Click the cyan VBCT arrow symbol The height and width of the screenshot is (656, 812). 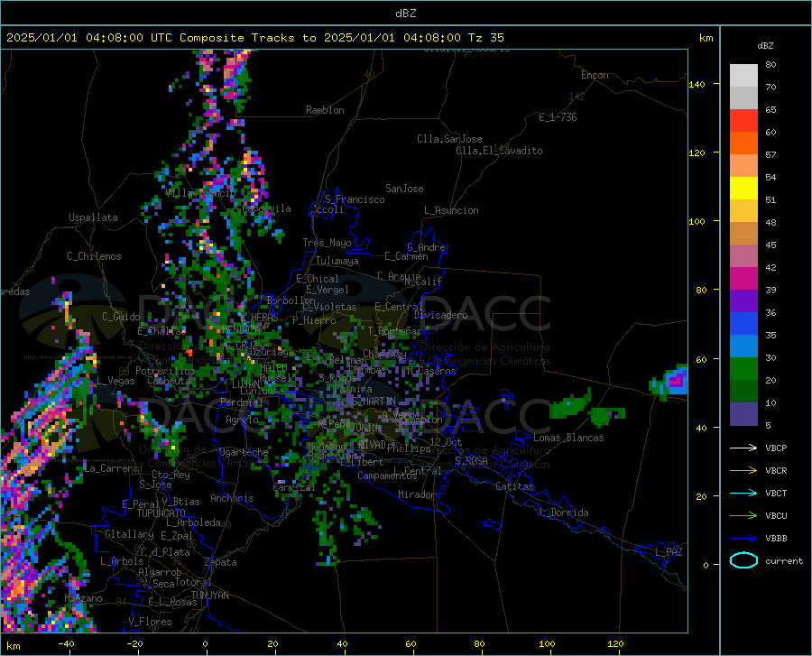(743, 493)
